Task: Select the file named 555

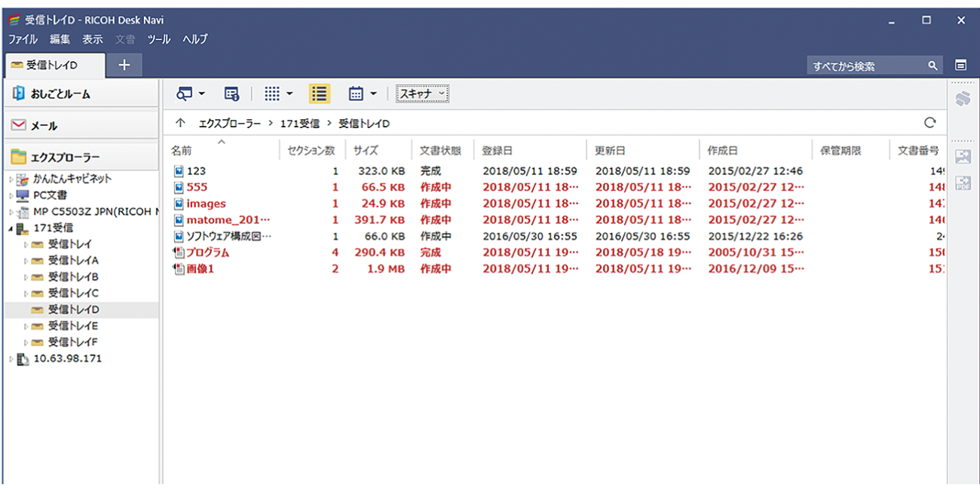Action: (197, 187)
